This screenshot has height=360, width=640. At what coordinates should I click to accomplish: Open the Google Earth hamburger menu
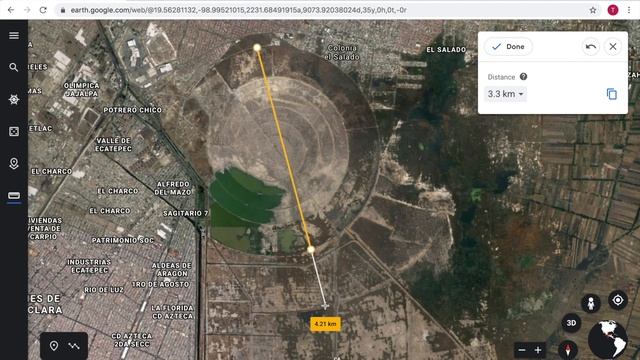point(14,36)
